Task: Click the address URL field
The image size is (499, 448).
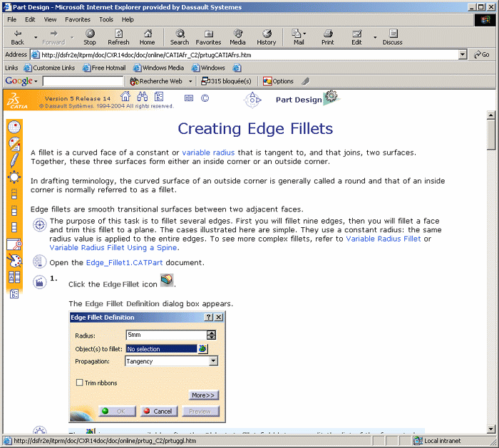Action: tap(245, 55)
